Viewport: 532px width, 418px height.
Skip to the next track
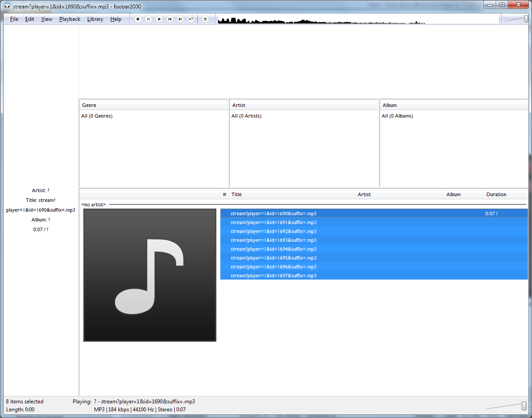click(180, 19)
